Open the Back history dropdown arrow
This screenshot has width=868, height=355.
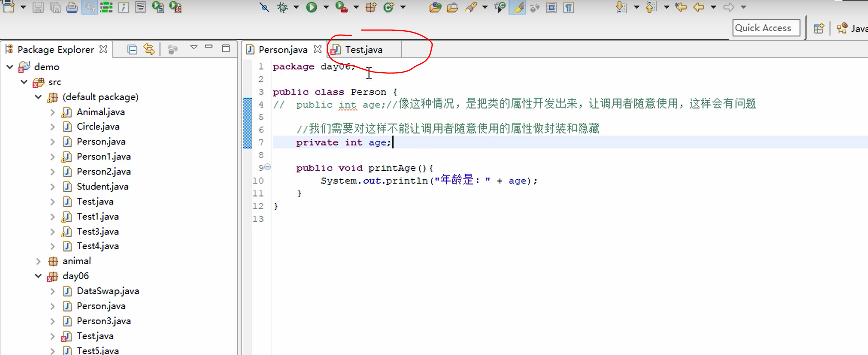pyautogui.click(x=713, y=7)
